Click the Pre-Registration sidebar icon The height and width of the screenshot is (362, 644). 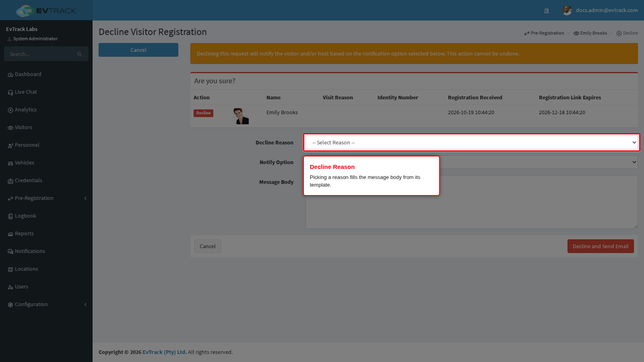point(10,199)
